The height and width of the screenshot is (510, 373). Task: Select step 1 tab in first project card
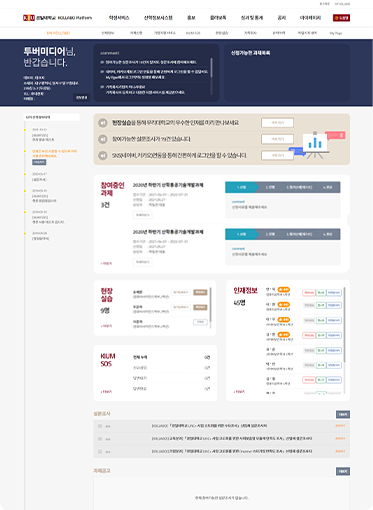241,187
